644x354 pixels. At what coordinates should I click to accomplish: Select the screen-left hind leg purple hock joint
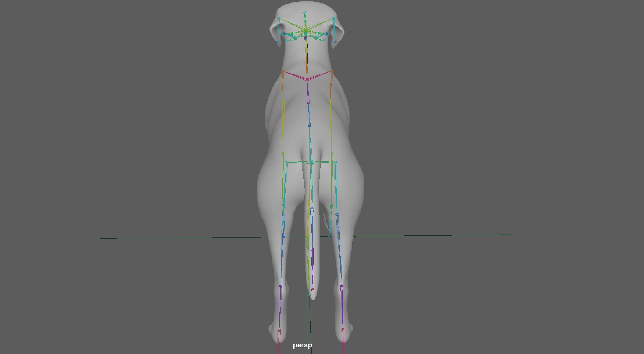[x=280, y=286]
